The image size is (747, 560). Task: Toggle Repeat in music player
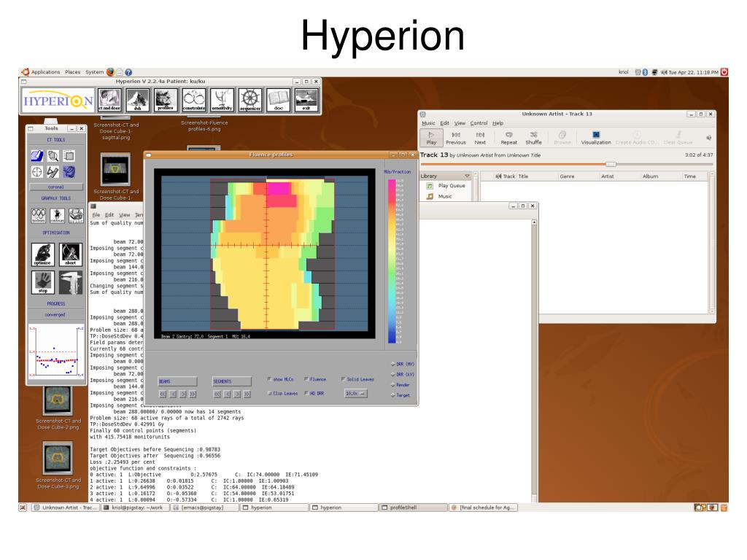coord(508,138)
